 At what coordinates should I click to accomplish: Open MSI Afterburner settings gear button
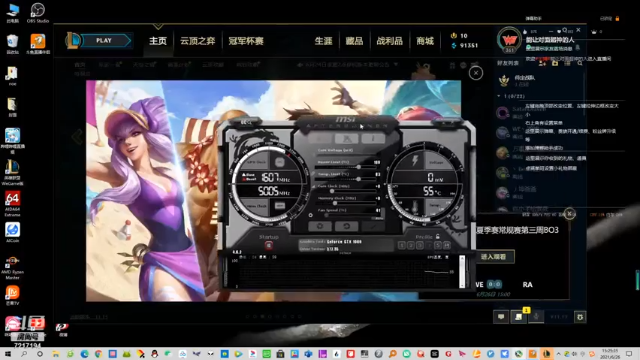320,226
